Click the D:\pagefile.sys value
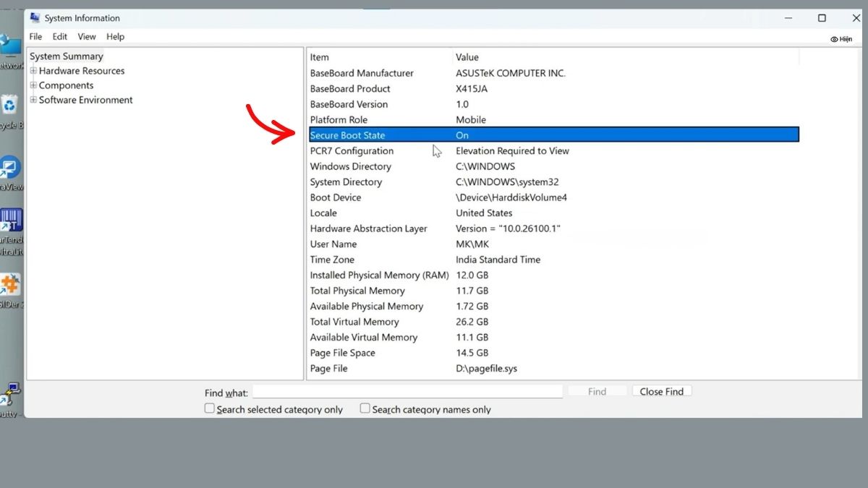This screenshot has height=488, width=868. pos(486,369)
